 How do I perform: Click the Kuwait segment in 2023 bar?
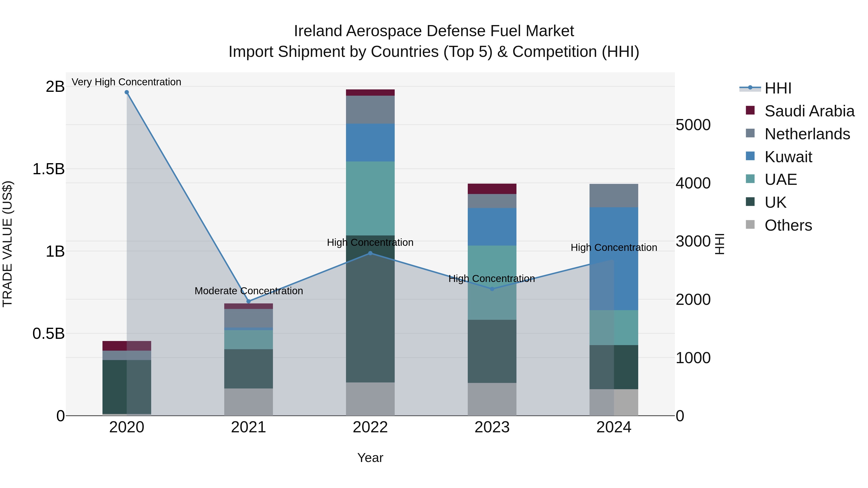click(x=492, y=227)
